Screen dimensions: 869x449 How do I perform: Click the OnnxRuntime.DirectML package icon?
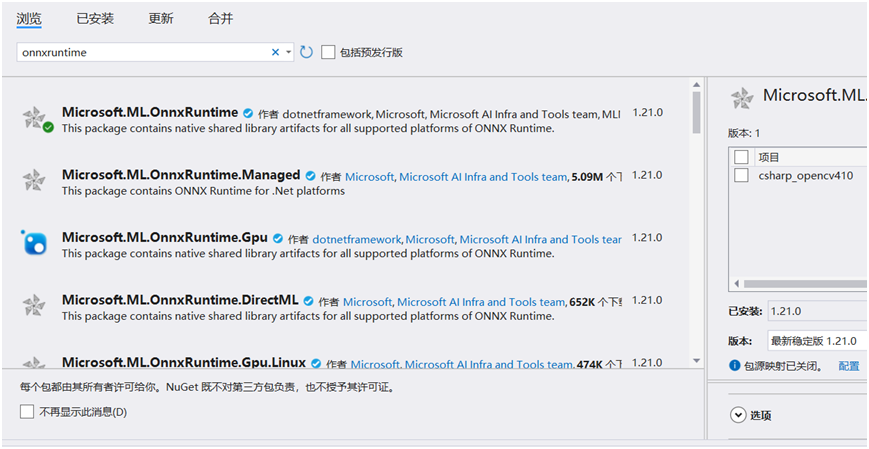pyautogui.click(x=34, y=305)
